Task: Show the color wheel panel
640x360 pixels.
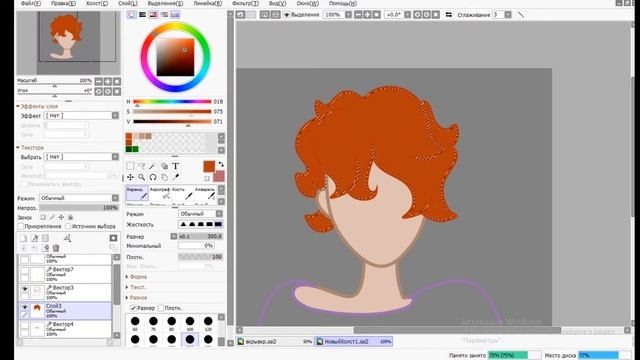Action: tap(131, 15)
